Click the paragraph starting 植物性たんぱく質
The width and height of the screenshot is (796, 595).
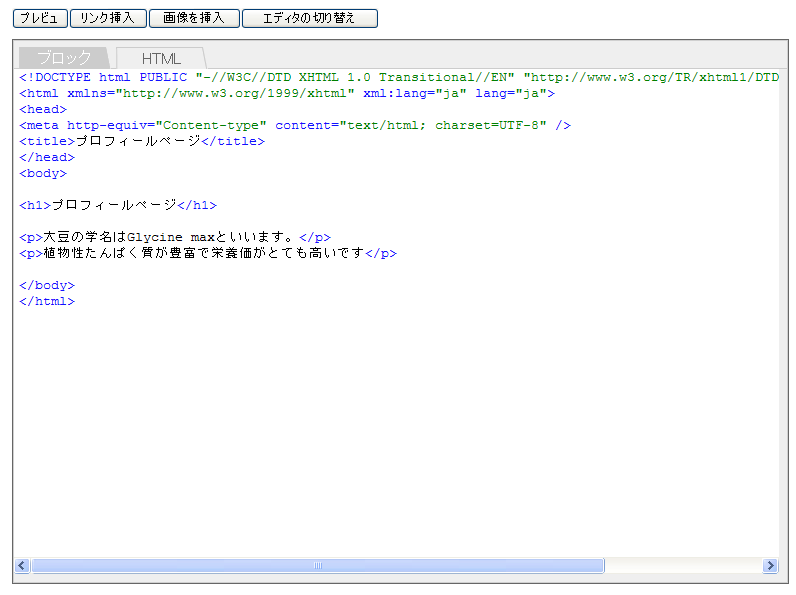[208, 253]
